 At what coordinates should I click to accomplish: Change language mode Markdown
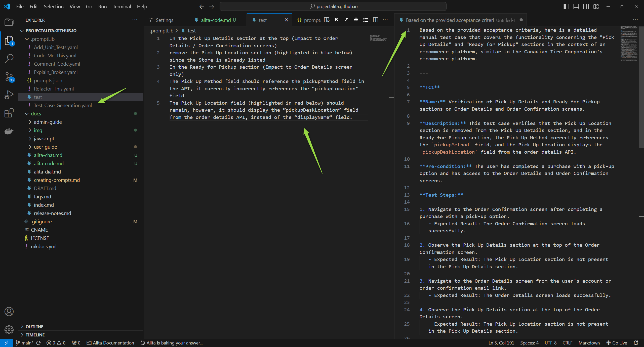[589, 343]
